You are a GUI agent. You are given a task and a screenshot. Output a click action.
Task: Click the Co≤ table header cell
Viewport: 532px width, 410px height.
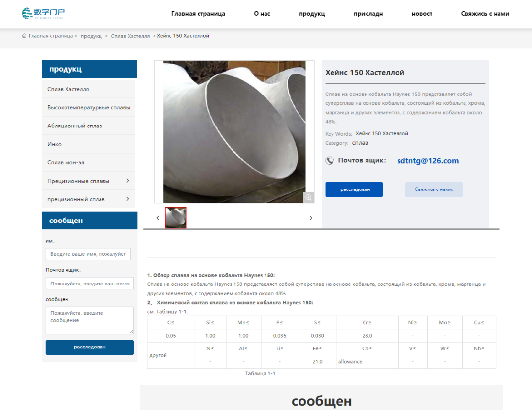click(367, 348)
